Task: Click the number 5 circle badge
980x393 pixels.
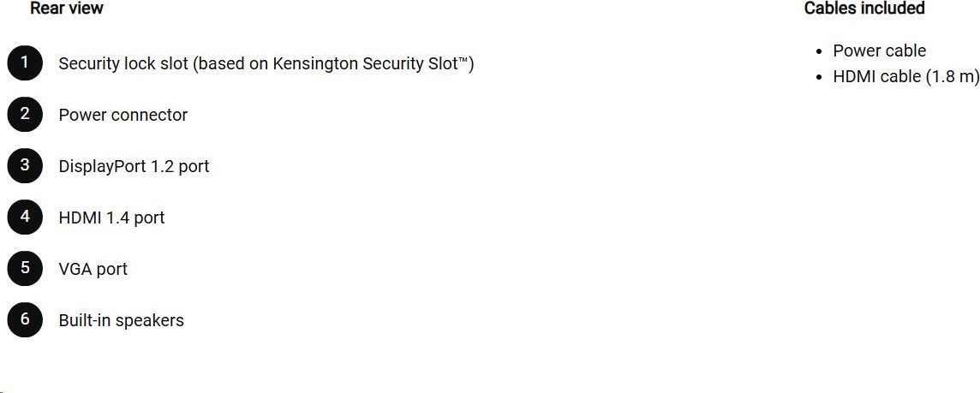Action: 25,268
